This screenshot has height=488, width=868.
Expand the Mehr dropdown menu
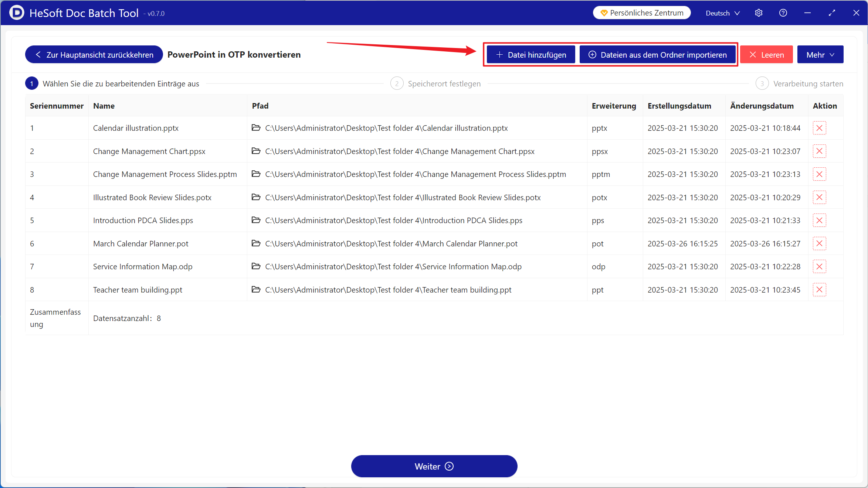pos(820,55)
